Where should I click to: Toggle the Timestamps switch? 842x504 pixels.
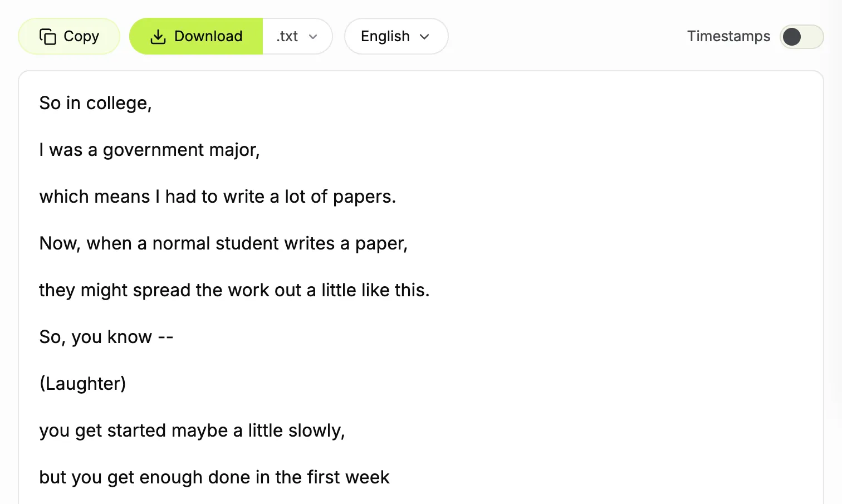coord(801,37)
